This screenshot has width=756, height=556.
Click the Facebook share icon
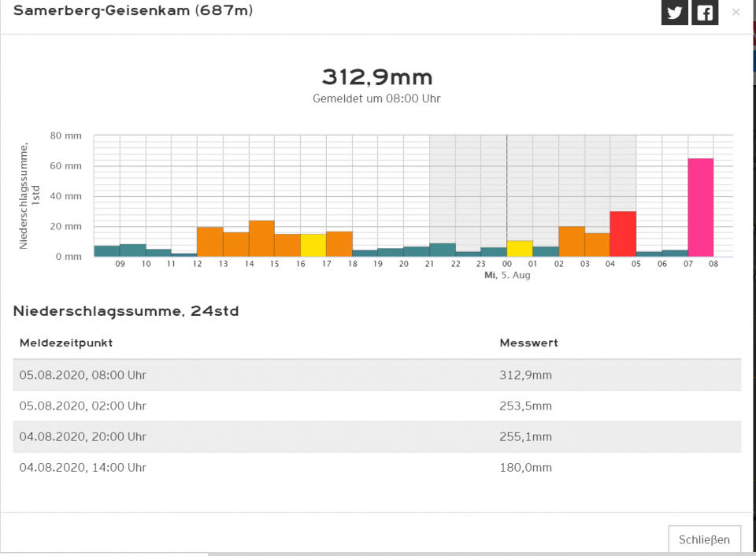coord(705,13)
